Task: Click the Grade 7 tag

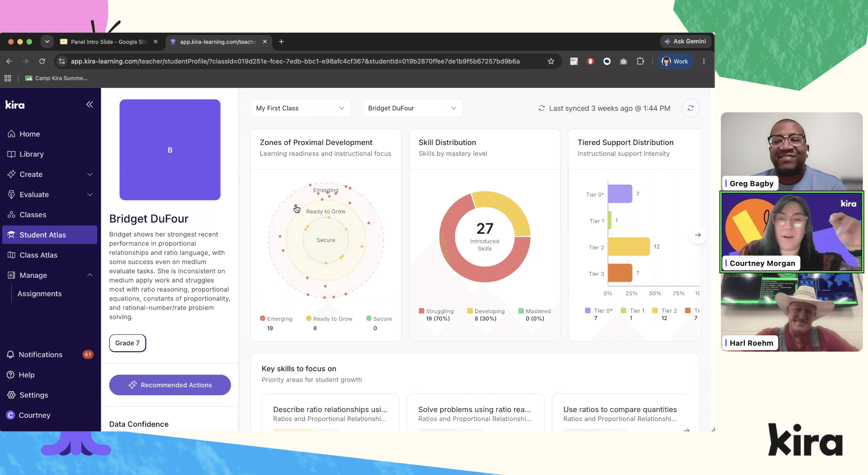Action: click(x=128, y=343)
